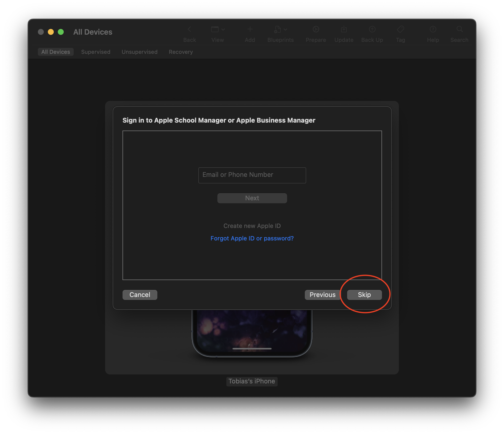Screen dimensions: 504x434
Task: Click the Back navigation icon
Action: click(x=190, y=29)
